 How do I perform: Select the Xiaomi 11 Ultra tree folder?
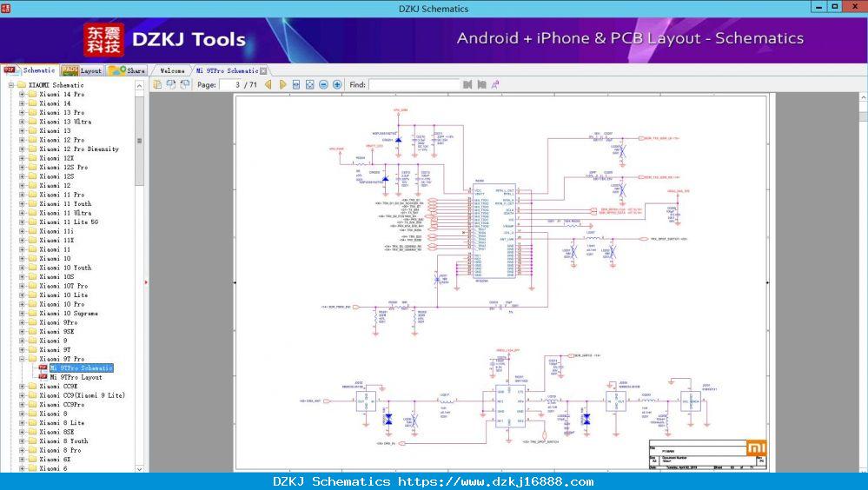click(x=65, y=213)
